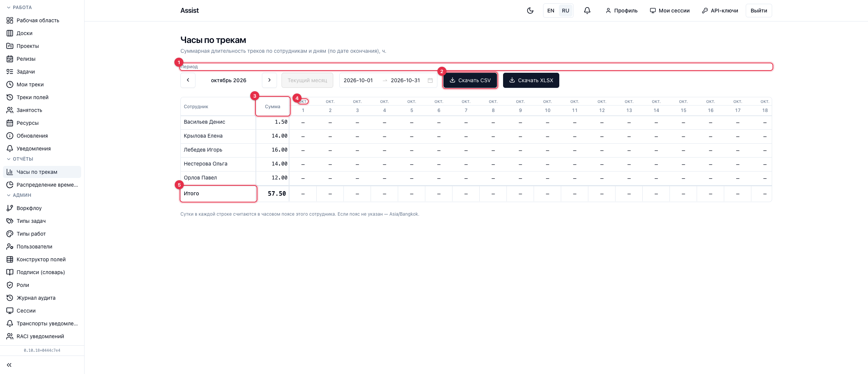
Task: Click the Распределение времени pie chart icon
Action: [10, 185]
